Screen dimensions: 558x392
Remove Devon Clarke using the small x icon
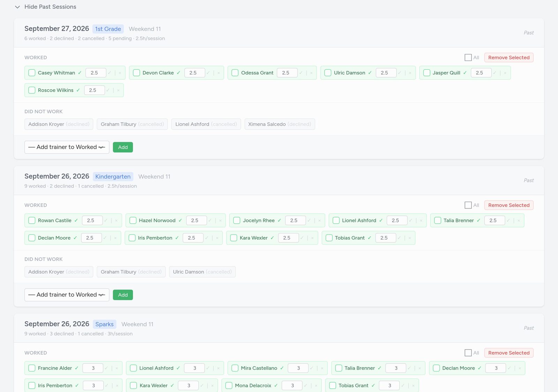click(219, 73)
